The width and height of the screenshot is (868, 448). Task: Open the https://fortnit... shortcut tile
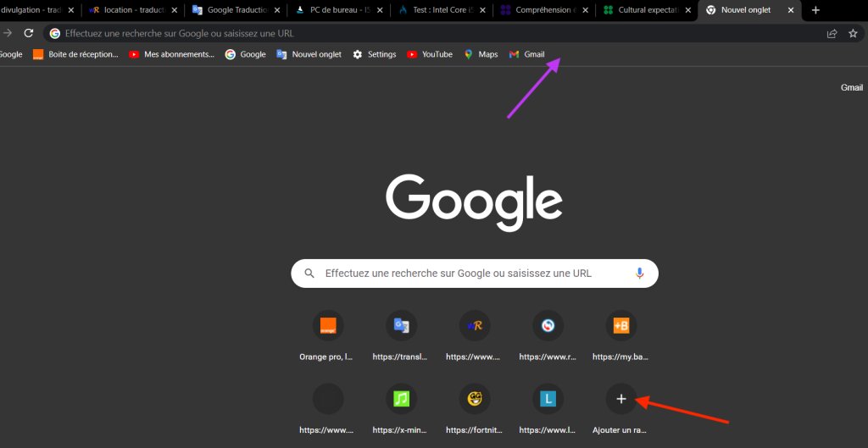pyautogui.click(x=475, y=409)
